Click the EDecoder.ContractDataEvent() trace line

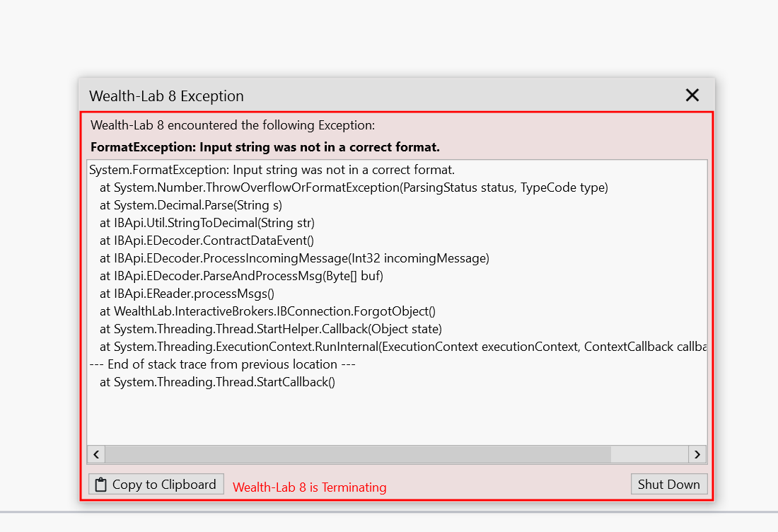coord(207,241)
